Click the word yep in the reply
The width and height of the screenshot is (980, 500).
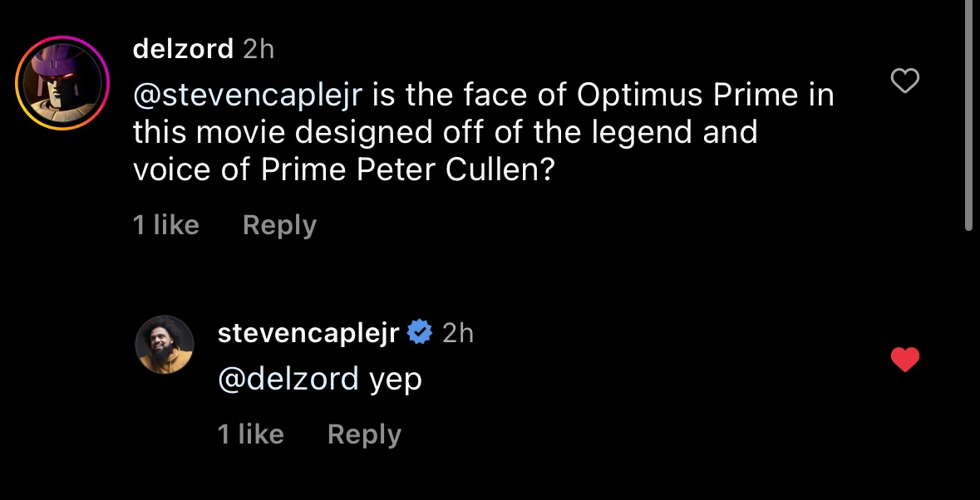tap(396, 380)
